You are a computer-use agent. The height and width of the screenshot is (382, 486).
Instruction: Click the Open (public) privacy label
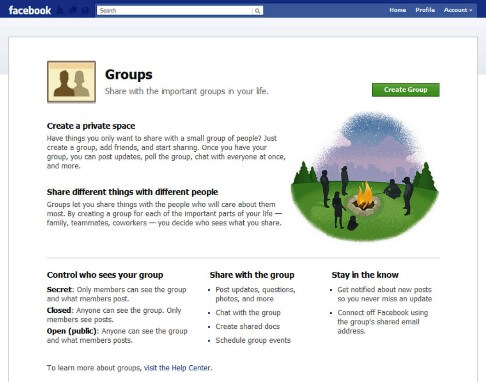72,331
